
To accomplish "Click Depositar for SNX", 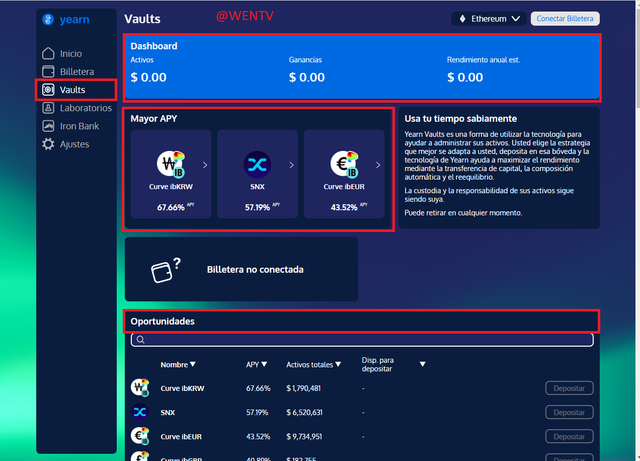I will coord(569,412).
